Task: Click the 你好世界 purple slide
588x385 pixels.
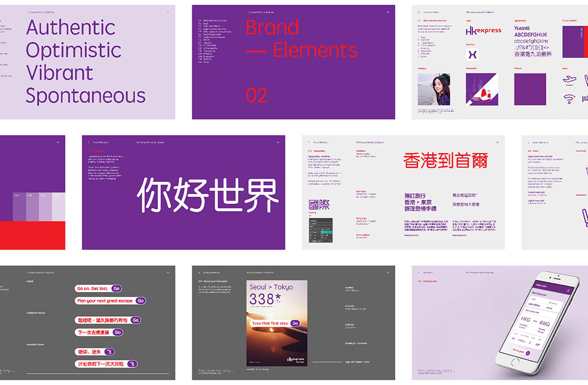Action: point(183,192)
